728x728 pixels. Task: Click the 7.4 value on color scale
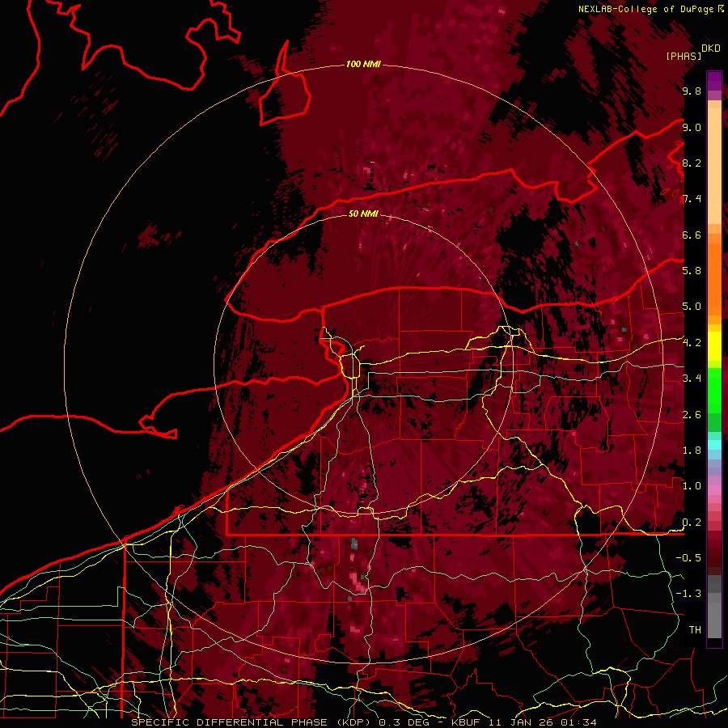(x=692, y=199)
